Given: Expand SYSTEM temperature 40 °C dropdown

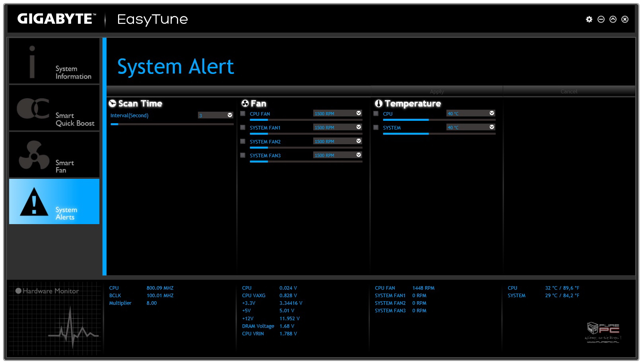Looking at the screenshot, I should click(x=471, y=127).
